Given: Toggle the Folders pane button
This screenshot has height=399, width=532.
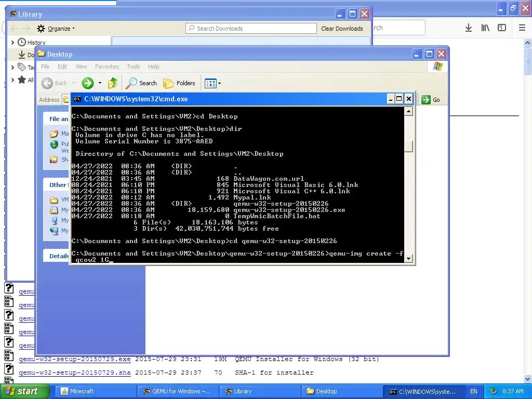Looking at the screenshot, I should point(179,83).
